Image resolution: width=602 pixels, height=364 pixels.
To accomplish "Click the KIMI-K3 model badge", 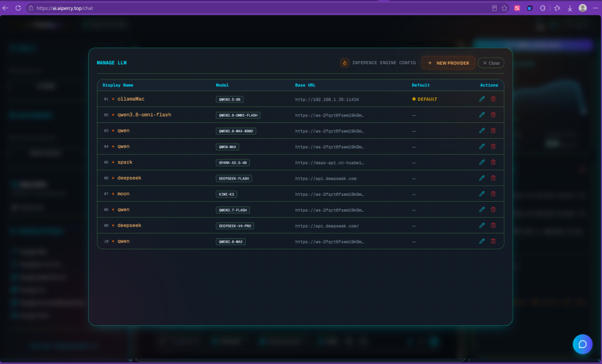I will (x=226, y=194).
